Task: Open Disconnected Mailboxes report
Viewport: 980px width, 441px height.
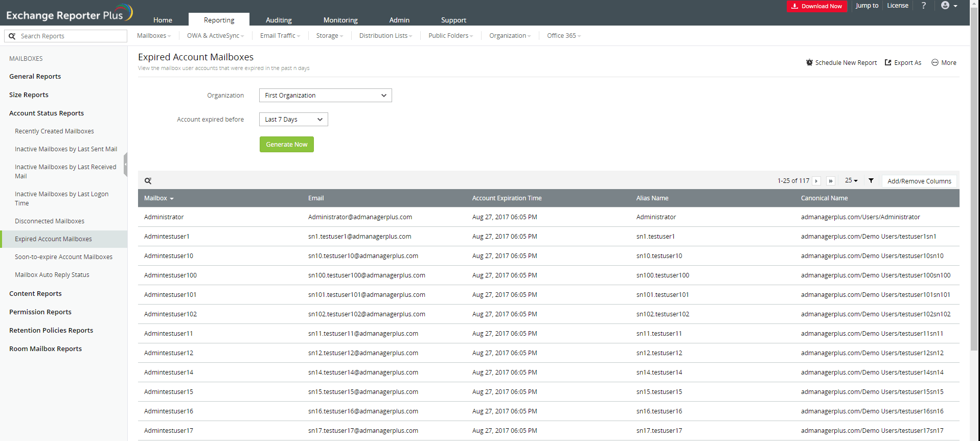Action: tap(50, 221)
